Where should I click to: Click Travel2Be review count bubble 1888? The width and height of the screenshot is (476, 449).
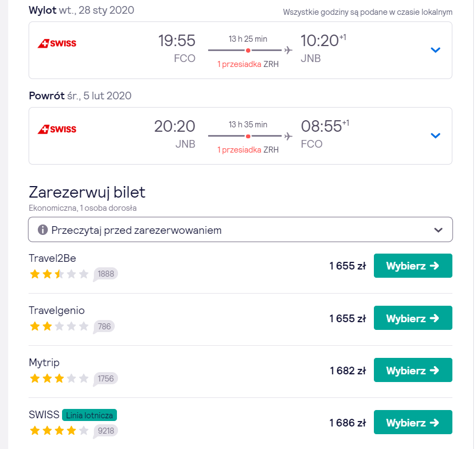[105, 274]
